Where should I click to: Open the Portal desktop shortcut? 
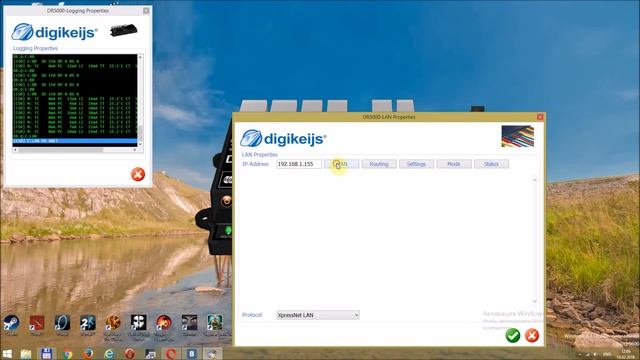point(62,323)
